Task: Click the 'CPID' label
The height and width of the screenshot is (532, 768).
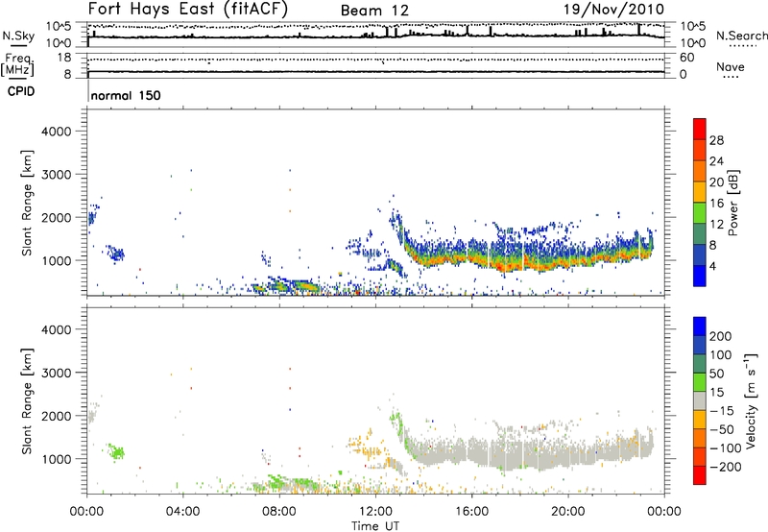Action: pos(21,91)
